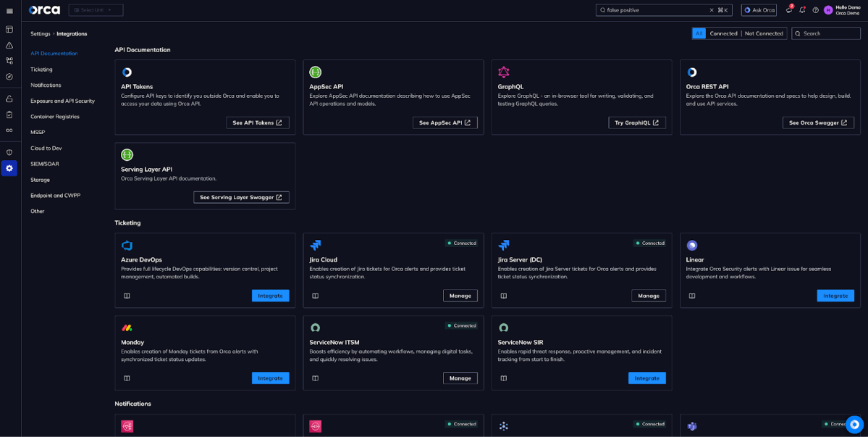
Task: Click the integrations Search field at top right
Action: tap(825, 33)
